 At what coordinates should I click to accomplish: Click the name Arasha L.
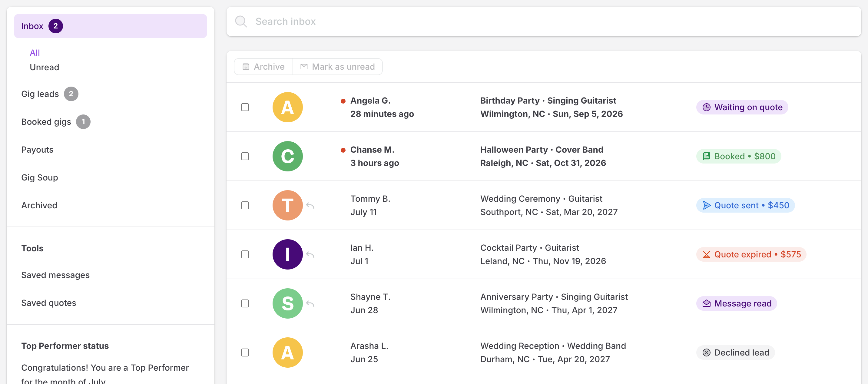pos(369,346)
